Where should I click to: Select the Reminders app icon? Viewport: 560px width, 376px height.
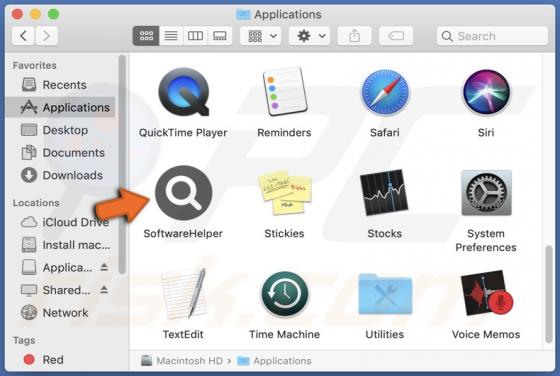[284, 91]
